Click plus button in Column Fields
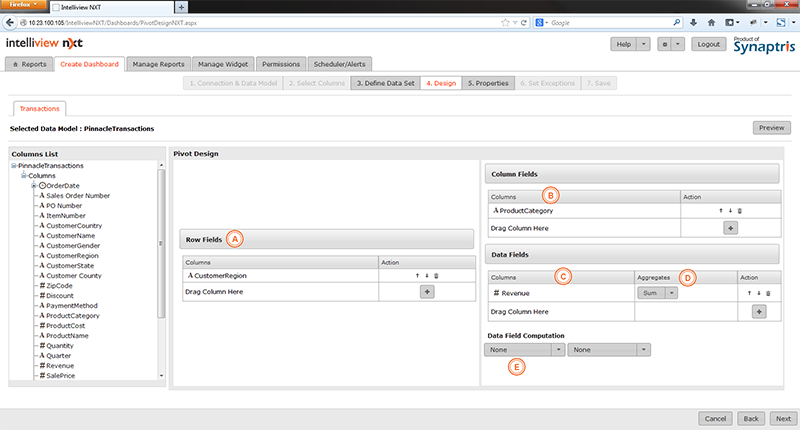 pyautogui.click(x=730, y=227)
